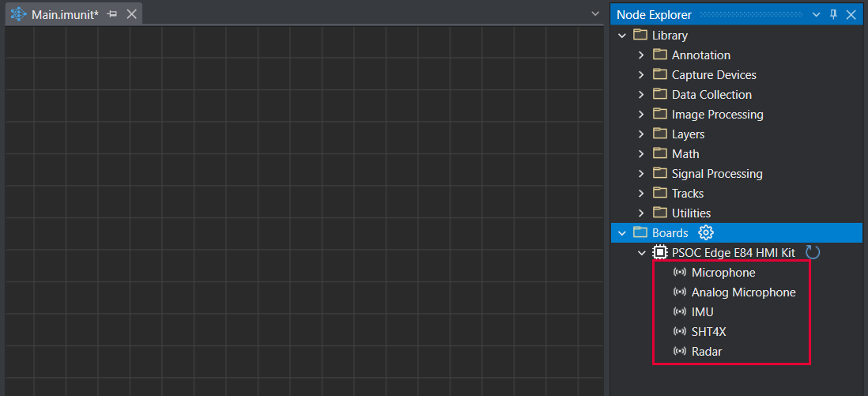868x396 pixels.
Task: Open the document tab list dropdown
Action: tap(595, 14)
